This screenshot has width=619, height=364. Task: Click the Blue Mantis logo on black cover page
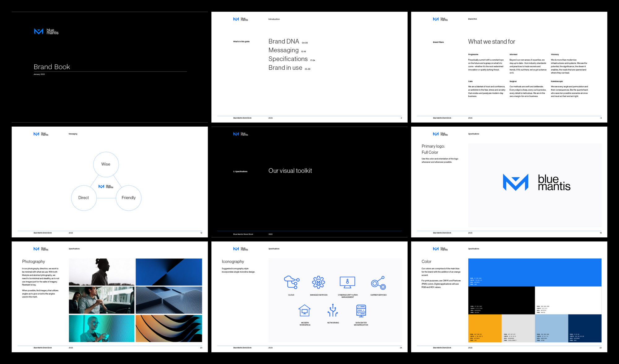pyautogui.click(x=46, y=31)
